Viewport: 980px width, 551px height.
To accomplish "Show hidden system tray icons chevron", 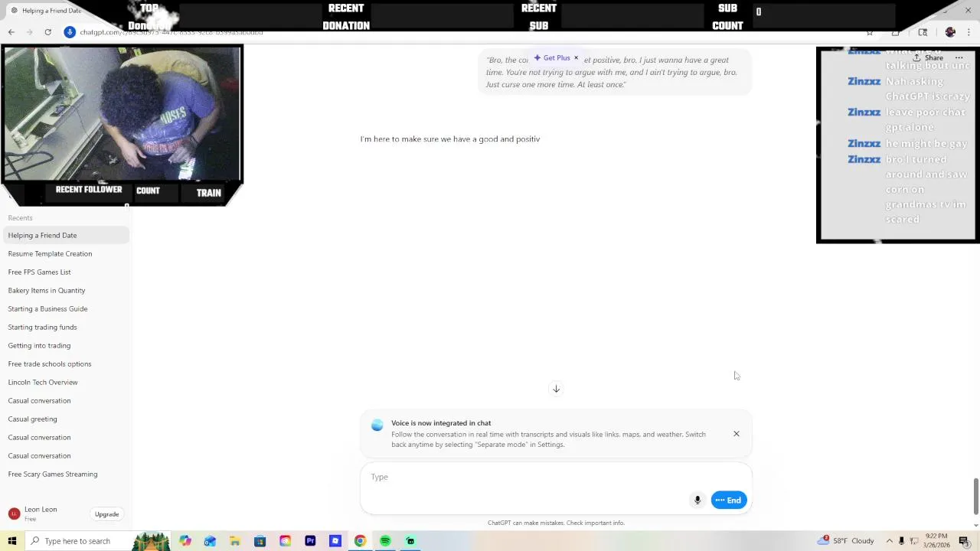I will (890, 541).
